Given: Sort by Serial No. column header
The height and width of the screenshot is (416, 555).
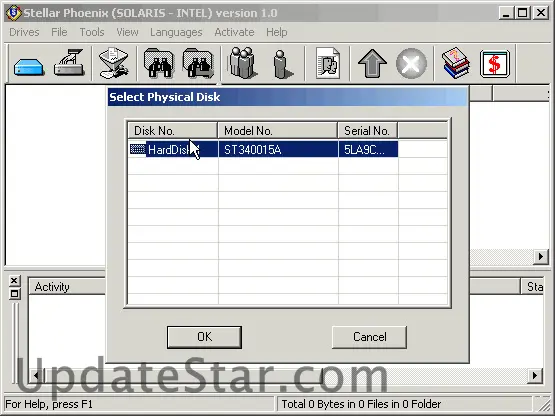Looking at the screenshot, I should pyautogui.click(x=368, y=131).
